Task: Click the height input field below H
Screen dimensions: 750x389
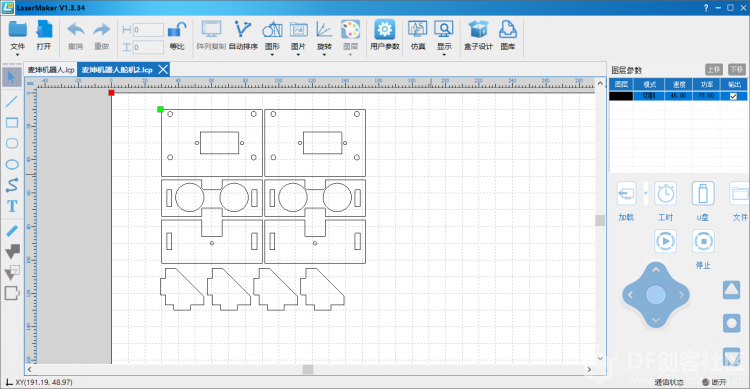Action: click(148, 47)
